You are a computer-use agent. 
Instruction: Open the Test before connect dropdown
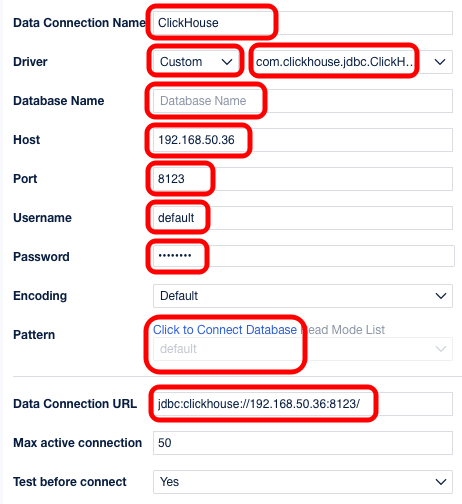(303, 482)
